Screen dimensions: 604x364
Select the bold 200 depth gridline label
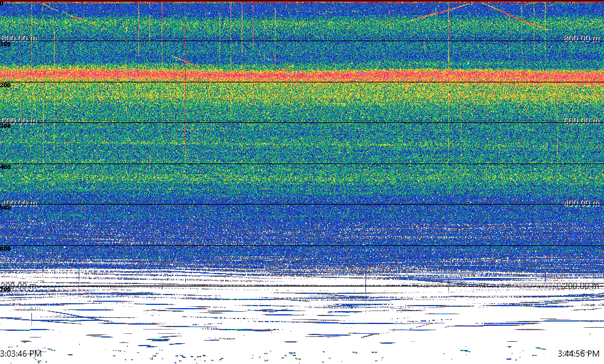click(6, 85)
